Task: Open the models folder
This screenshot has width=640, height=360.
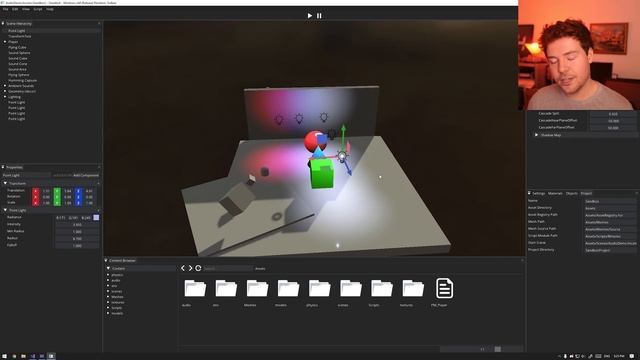Action: click(288, 289)
